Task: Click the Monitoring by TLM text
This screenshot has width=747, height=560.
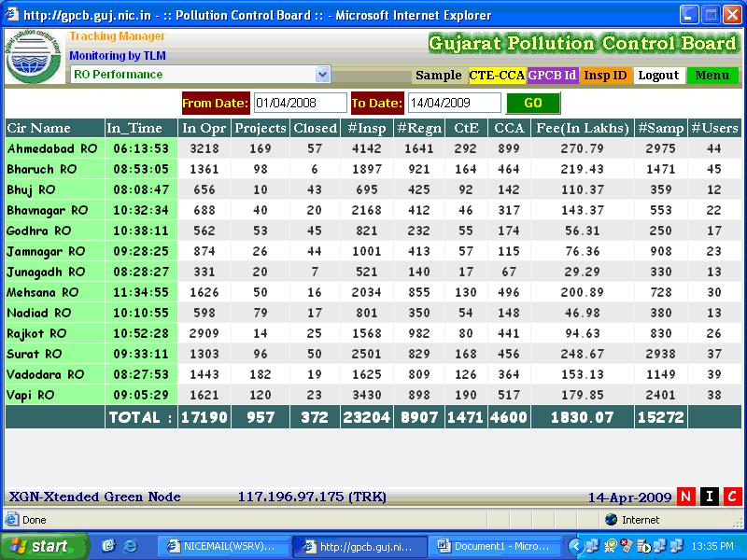Action: 118,56
